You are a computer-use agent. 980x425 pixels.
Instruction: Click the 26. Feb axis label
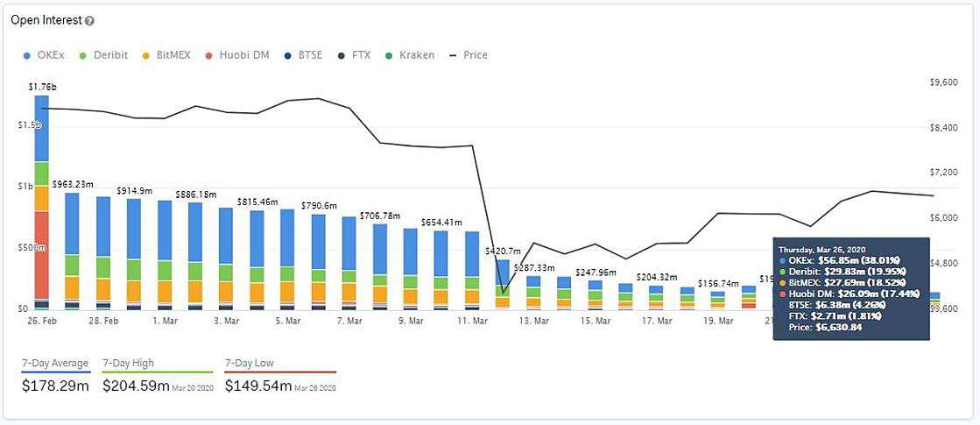[41, 321]
